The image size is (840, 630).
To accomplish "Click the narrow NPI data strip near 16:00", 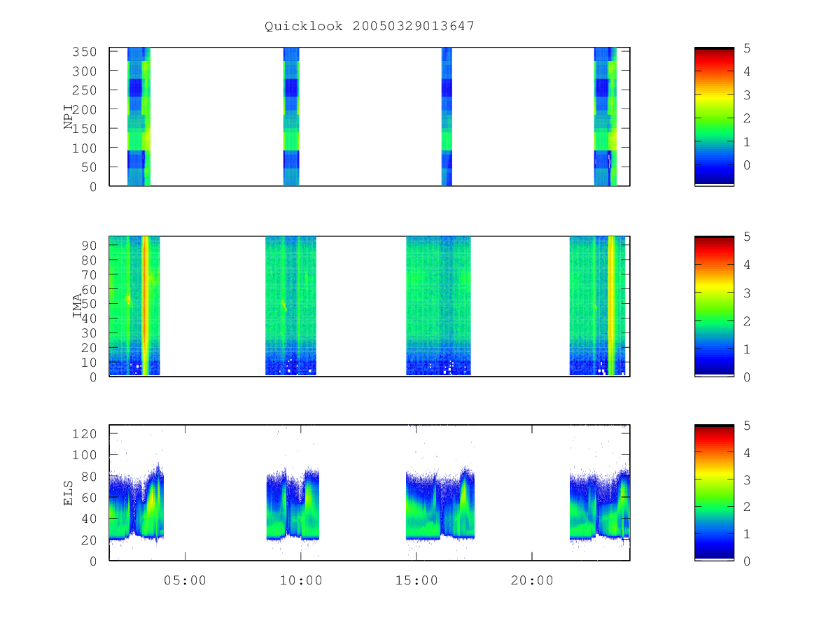I will click(x=447, y=116).
